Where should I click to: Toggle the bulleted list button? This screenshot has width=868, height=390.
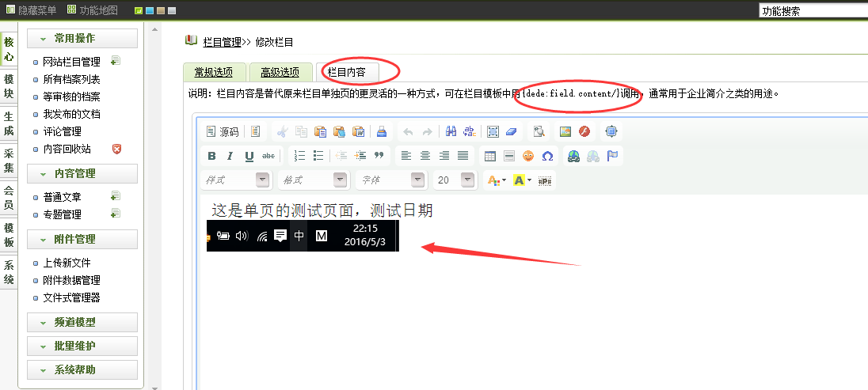click(318, 156)
